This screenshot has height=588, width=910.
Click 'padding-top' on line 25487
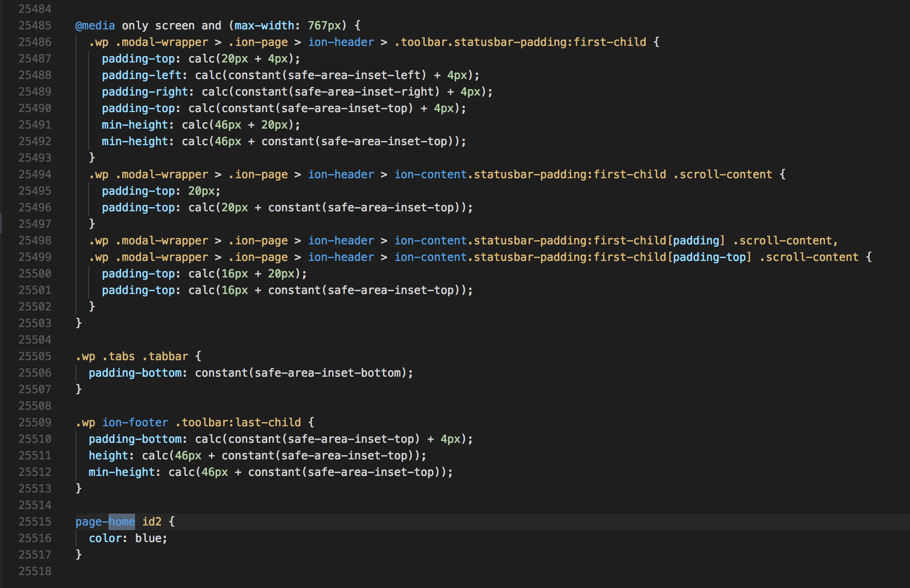(138, 59)
